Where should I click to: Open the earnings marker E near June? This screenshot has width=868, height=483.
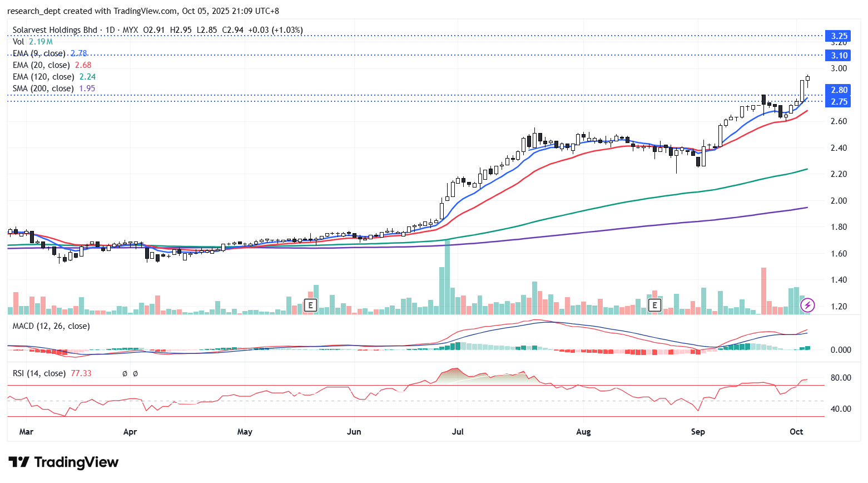click(x=310, y=305)
